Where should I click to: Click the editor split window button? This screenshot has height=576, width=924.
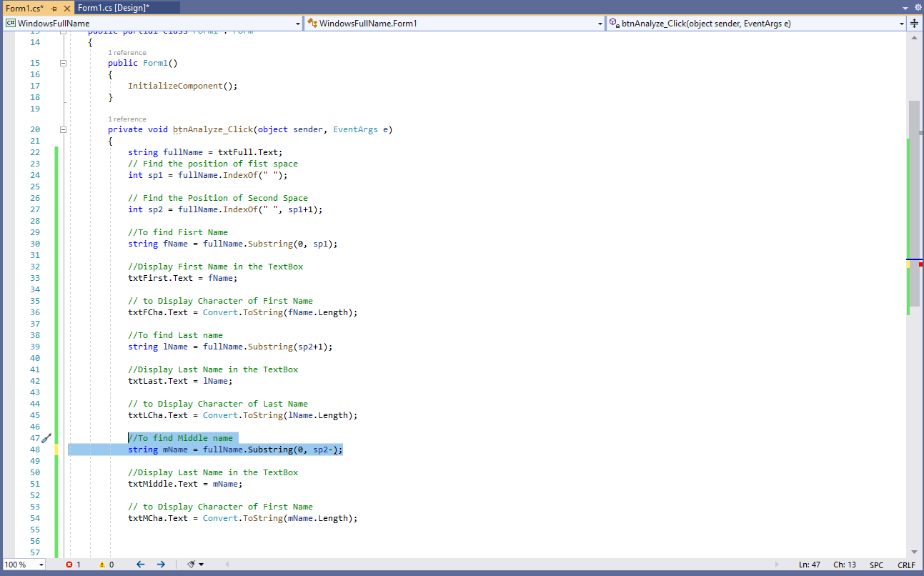click(915, 24)
